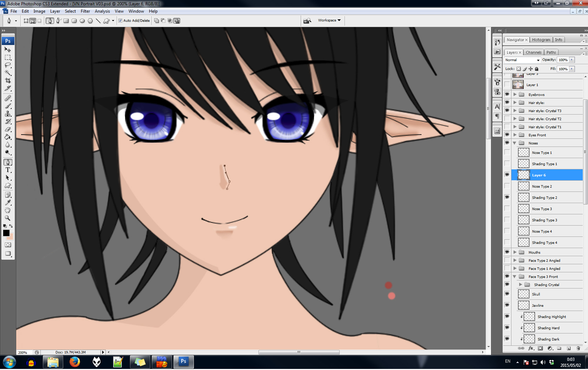Select the Magic Wand tool
Screen dimensions: 588x370
click(8, 73)
